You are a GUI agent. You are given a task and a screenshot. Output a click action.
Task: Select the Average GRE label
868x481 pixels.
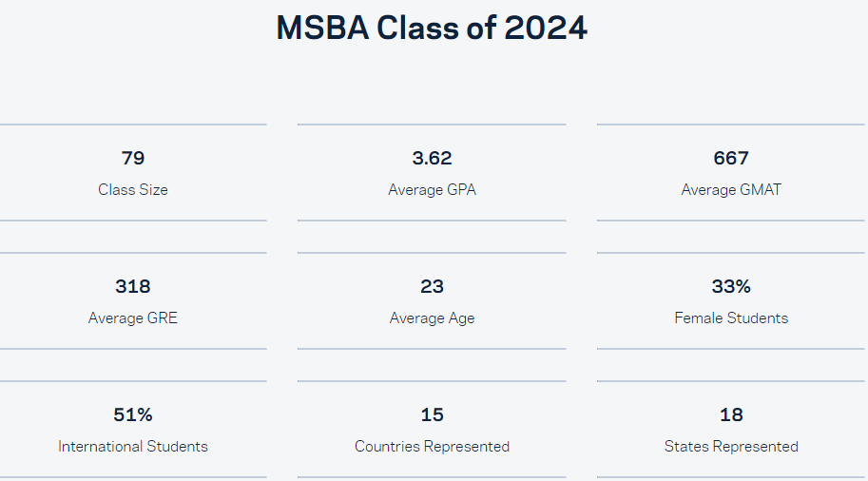click(133, 317)
